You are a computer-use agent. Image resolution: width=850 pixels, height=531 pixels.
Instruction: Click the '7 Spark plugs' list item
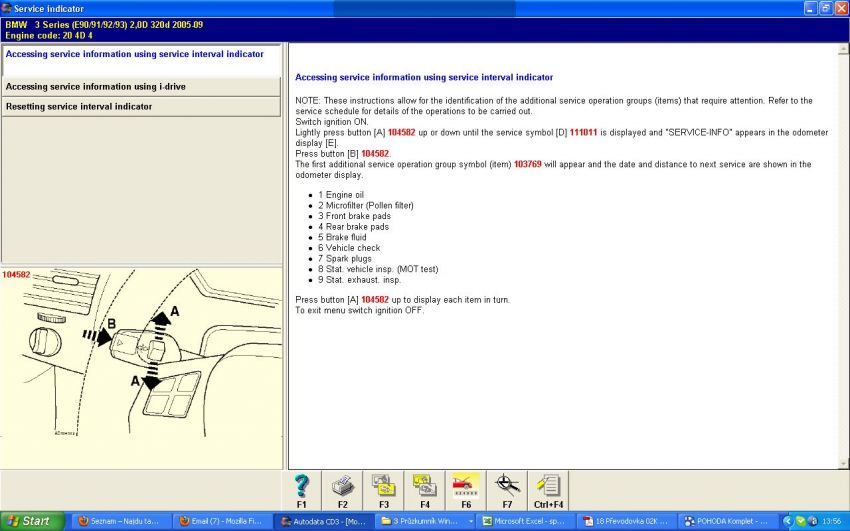[x=345, y=258]
